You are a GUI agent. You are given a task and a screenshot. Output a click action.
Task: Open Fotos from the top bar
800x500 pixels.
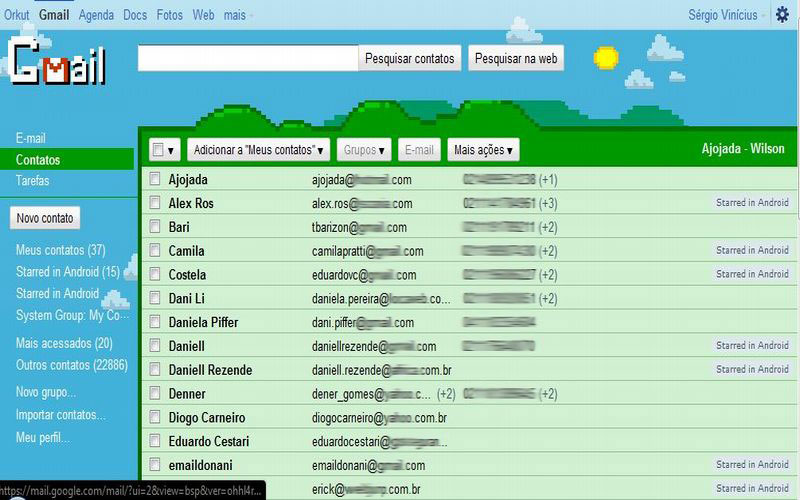pos(169,15)
